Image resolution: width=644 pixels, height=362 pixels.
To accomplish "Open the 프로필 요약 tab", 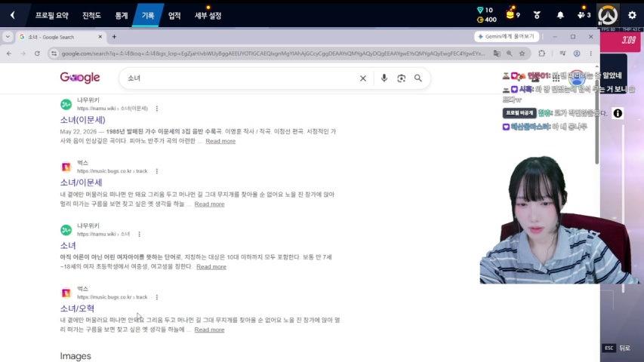I will (51, 16).
